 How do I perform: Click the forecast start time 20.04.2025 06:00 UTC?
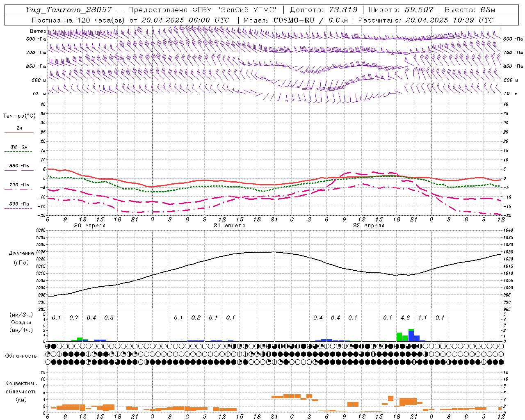click(x=185, y=20)
